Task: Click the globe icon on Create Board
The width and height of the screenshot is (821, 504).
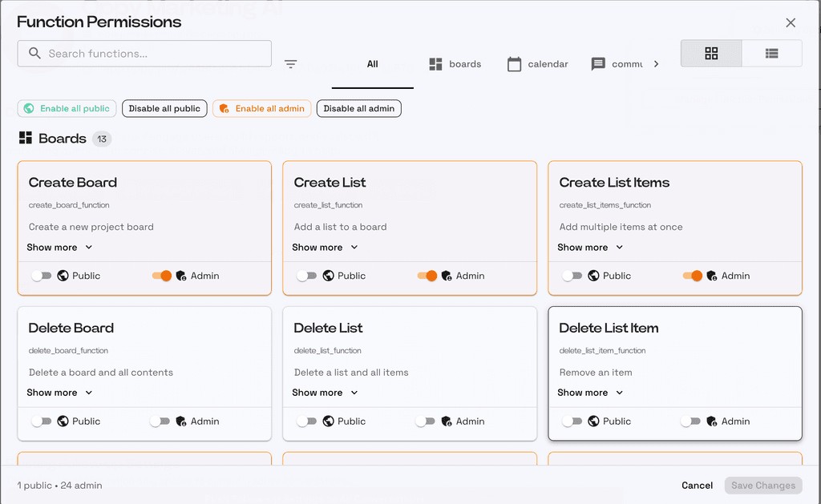Action: [x=63, y=276]
